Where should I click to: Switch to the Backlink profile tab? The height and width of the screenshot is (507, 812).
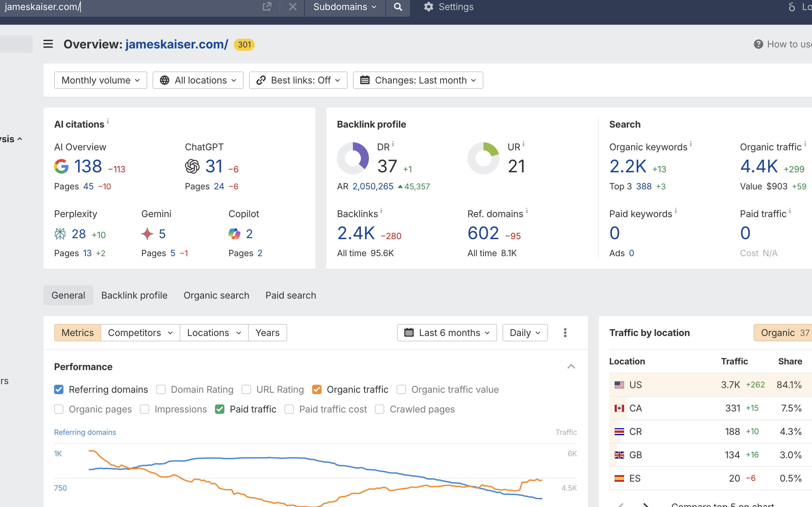tap(134, 295)
